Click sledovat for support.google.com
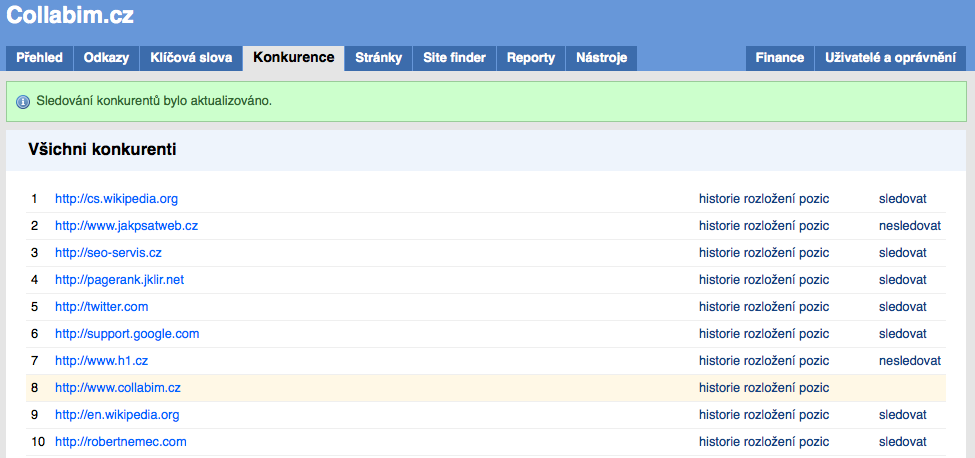 tap(902, 334)
